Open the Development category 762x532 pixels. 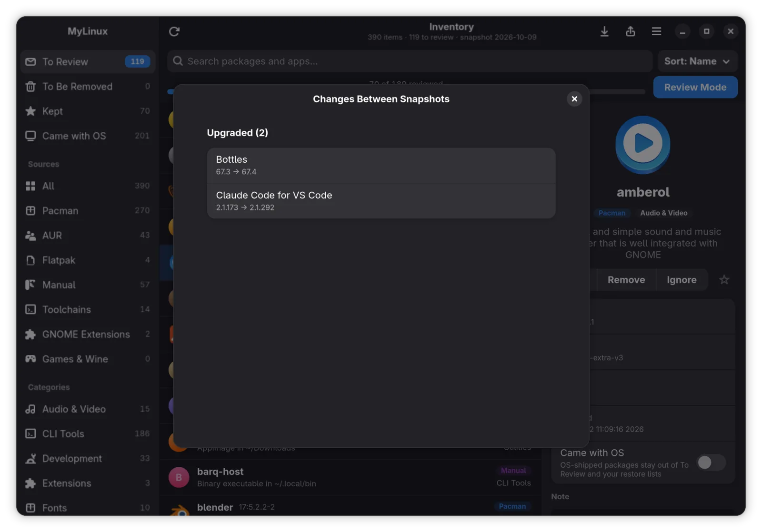tap(88, 459)
